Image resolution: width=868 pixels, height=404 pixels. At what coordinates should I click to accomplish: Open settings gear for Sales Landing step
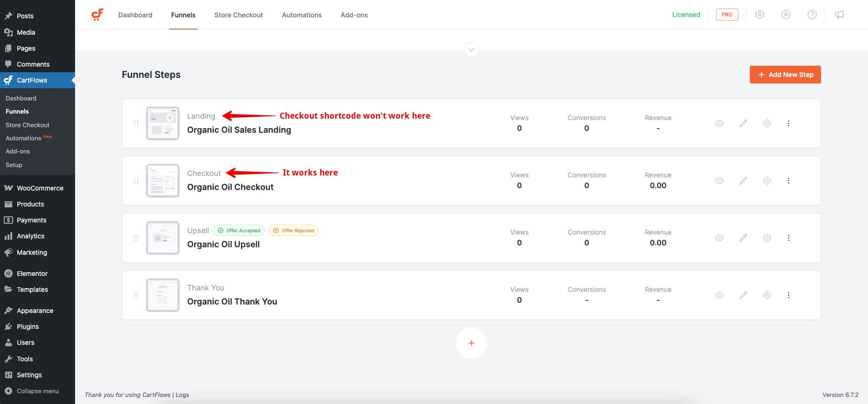pos(767,123)
